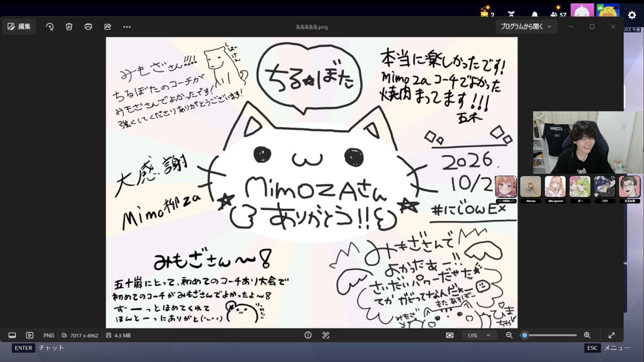This screenshot has width=644, height=362.
Task: Select the Rika igarashi participant avatar
Action: [555, 187]
